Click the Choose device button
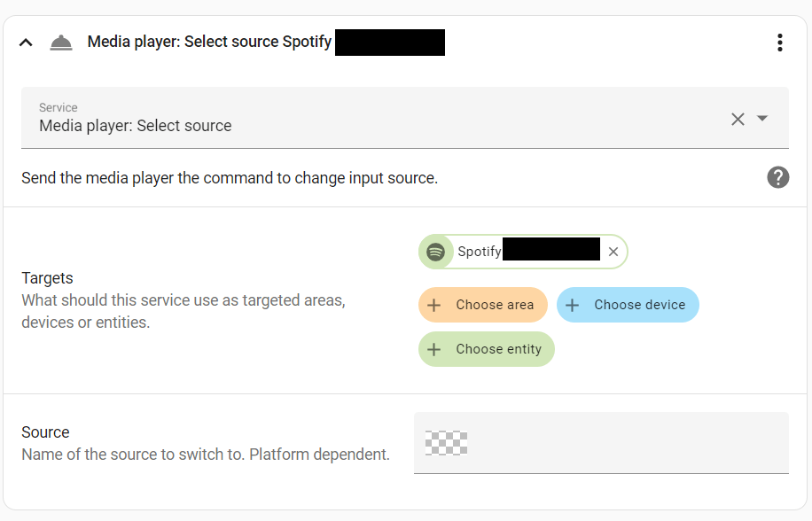Image resolution: width=812 pixels, height=521 pixels. pyautogui.click(x=628, y=305)
